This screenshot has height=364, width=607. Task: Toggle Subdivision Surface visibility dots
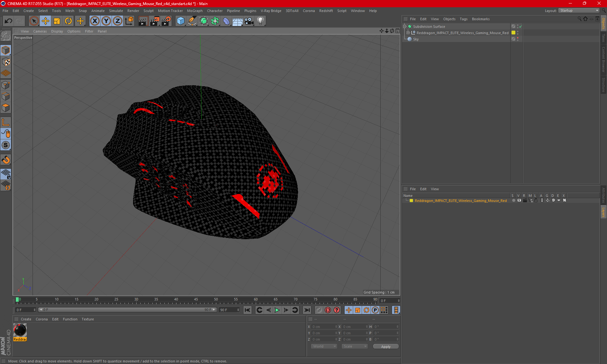click(x=518, y=27)
